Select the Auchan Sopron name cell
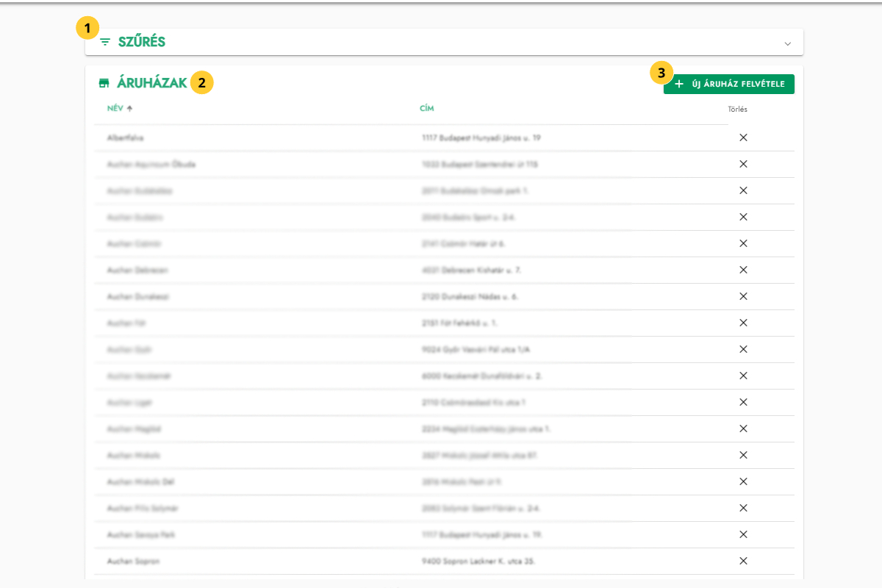Viewport: 882px width, 588px height. coord(133,561)
